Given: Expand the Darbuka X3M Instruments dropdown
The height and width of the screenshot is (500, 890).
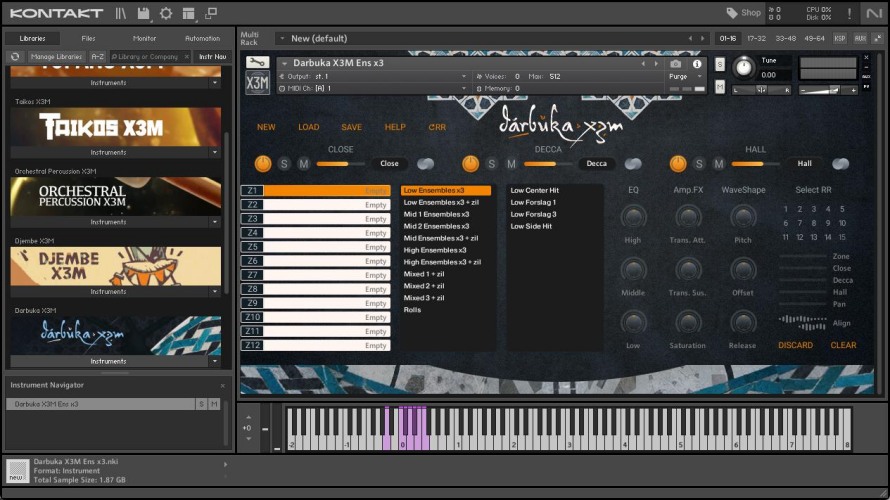Looking at the screenshot, I should [x=215, y=362].
